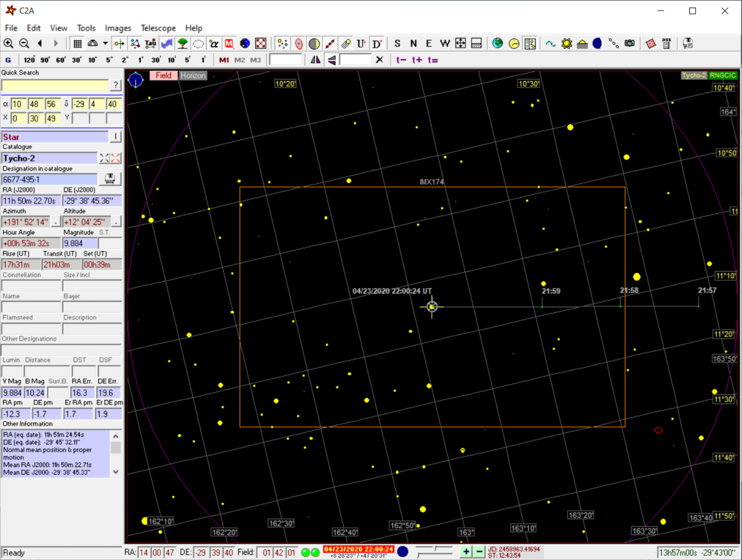742x560 pixels.
Task: Click the comet display icon
Action: [x=345, y=43]
